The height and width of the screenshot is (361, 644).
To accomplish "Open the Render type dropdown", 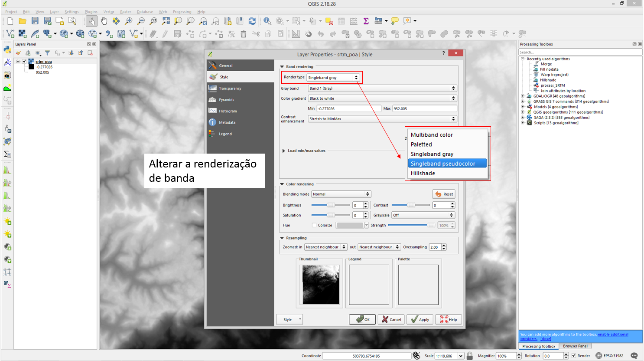I will click(333, 78).
